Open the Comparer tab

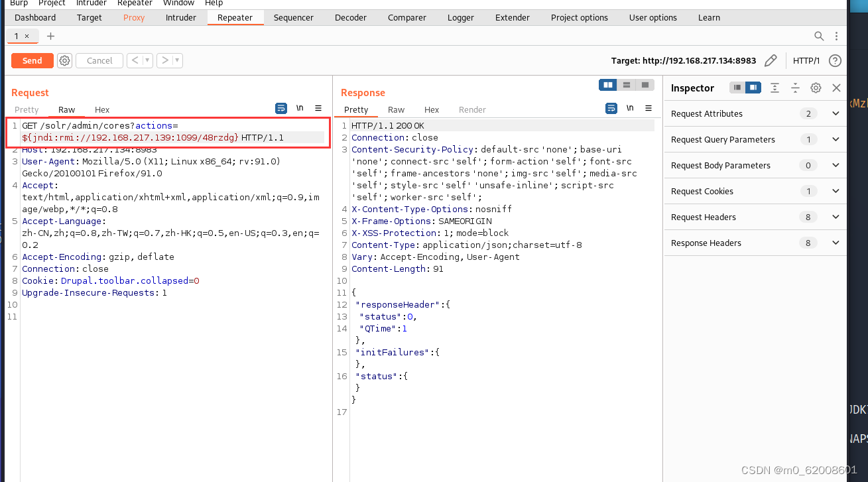(x=407, y=17)
